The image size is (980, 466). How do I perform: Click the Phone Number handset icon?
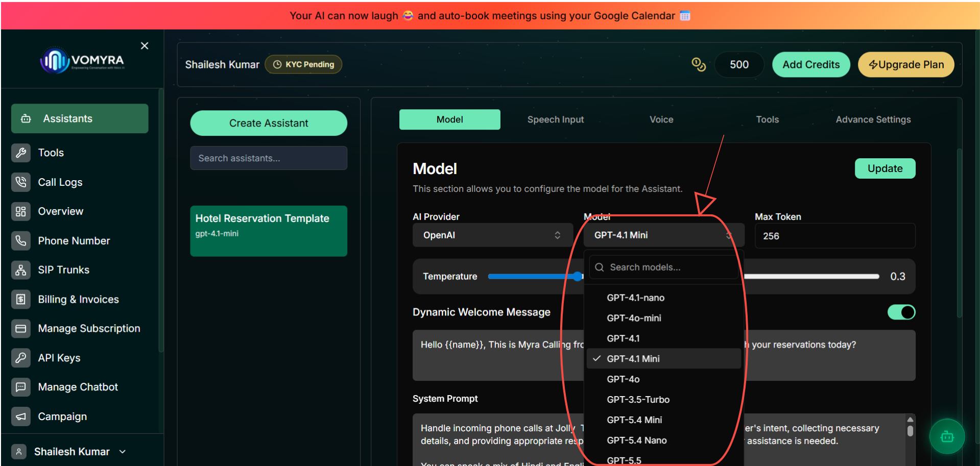tap(21, 240)
